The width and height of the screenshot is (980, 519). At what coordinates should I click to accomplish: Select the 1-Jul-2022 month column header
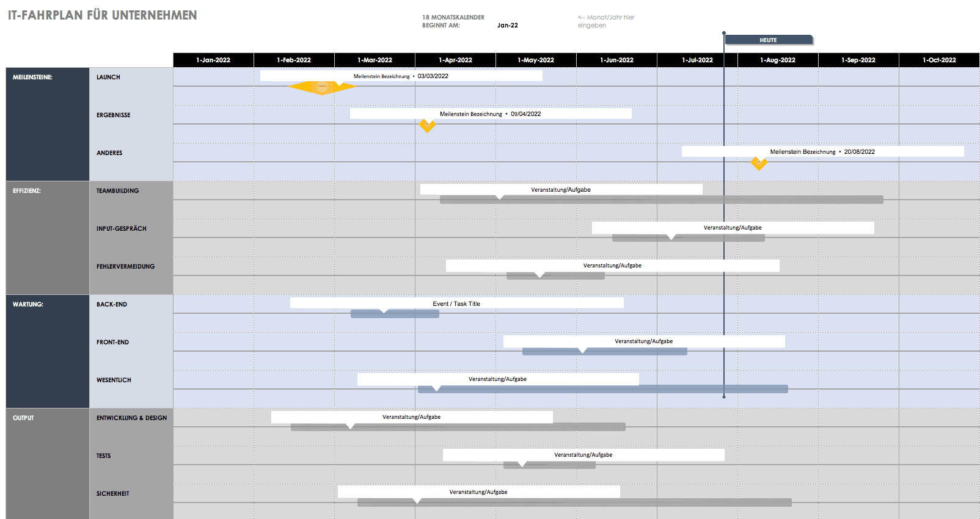(x=697, y=60)
